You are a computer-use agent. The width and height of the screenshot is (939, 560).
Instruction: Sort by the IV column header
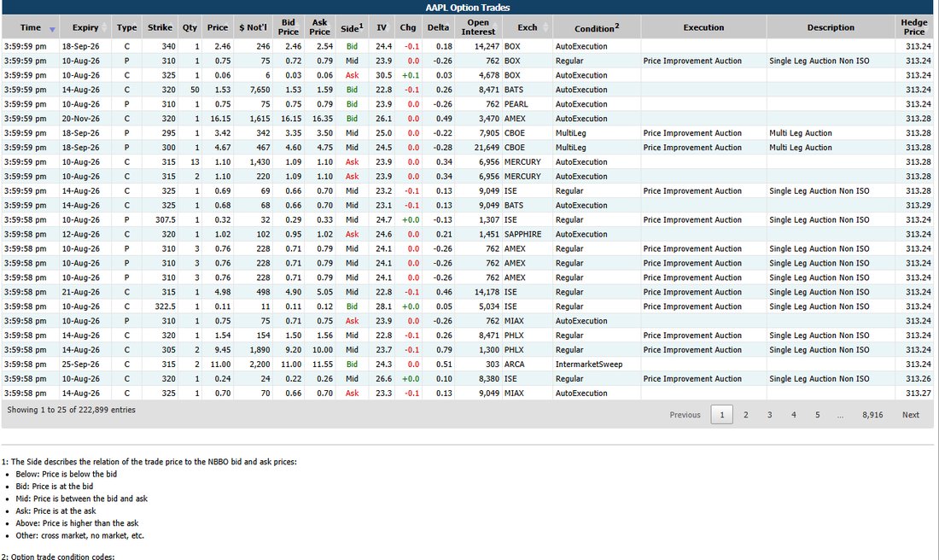pos(382,27)
